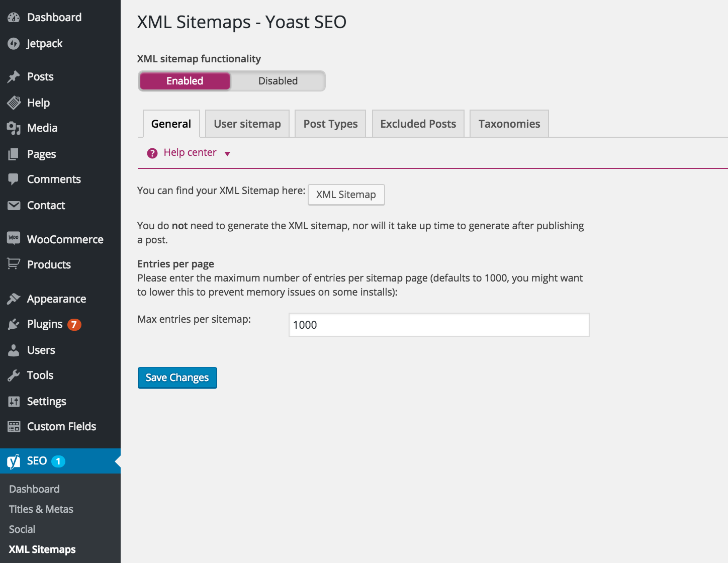This screenshot has width=728, height=563.
Task: Click the Custom Fields table icon
Action: point(14,427)
